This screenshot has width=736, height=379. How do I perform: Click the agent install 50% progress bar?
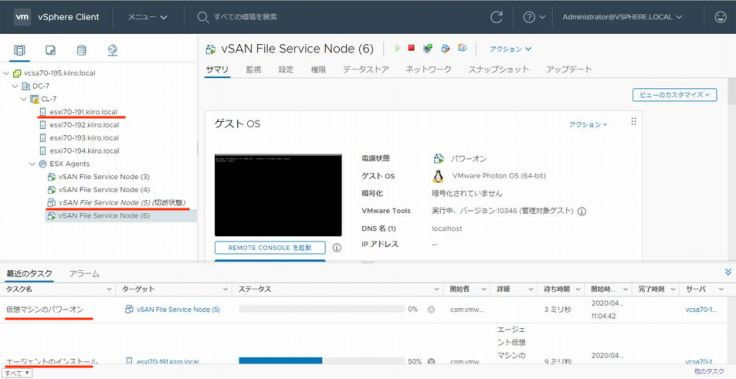(322, 361)
